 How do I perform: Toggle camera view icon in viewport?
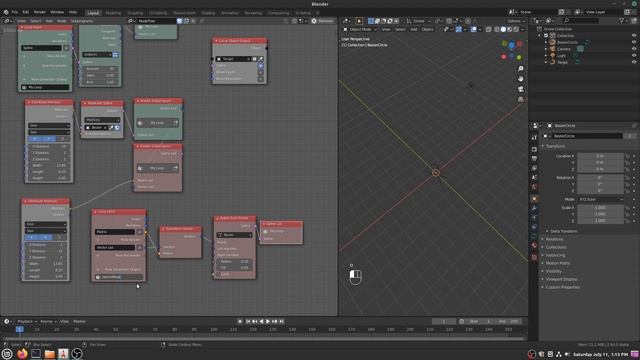point(520,89)
